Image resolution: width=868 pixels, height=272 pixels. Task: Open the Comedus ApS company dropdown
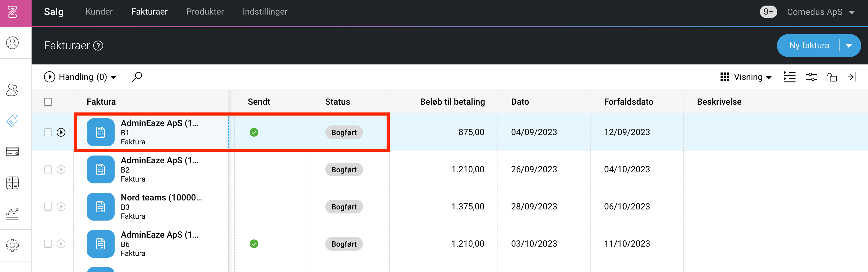[821, 12]
